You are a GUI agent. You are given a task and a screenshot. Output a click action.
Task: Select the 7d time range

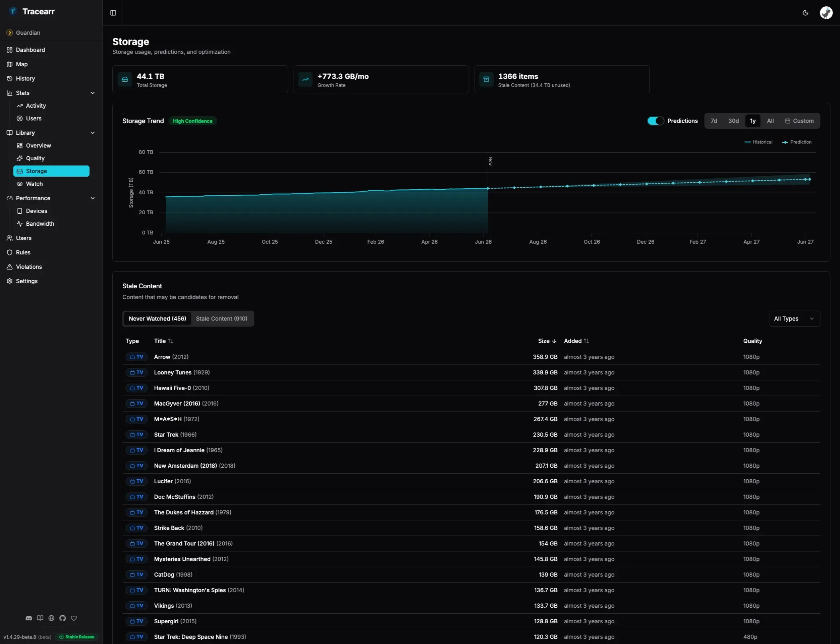point(714,121)
